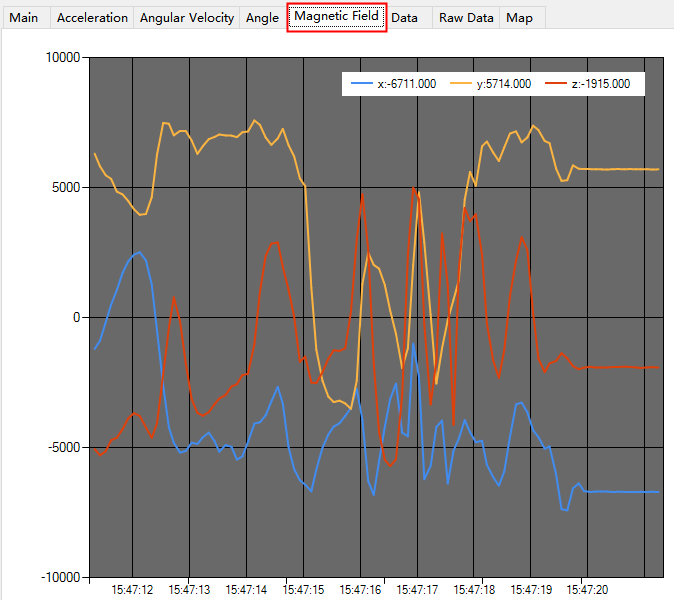Screen dimensions: 674x600
Task: Click the 0 label on vertical axis
Action: [x=77, y=318]
